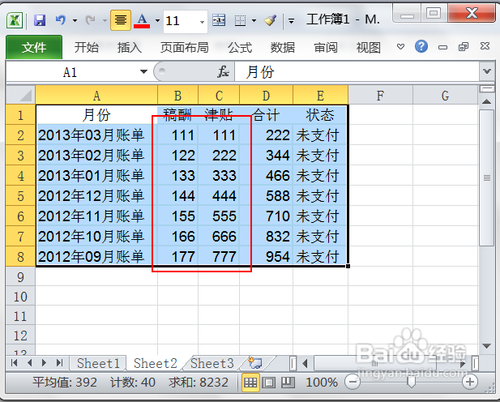Viewport: 500px width, 402px height.
Task: Click the insert function fx button
Action: [x=223, y=72]
